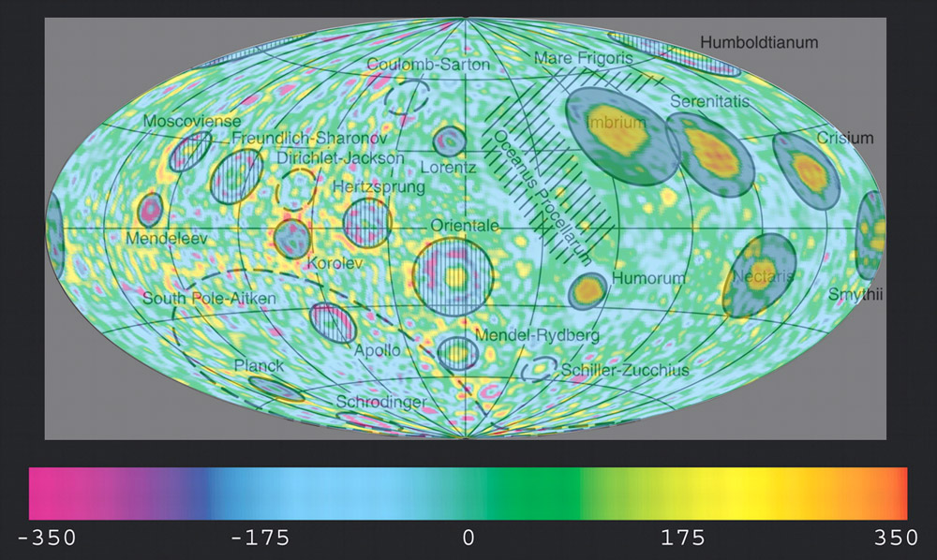This screenshot has width=937, height=560.
Task: Select the Mare Frigoris label
Action: (x=584, y=58)
